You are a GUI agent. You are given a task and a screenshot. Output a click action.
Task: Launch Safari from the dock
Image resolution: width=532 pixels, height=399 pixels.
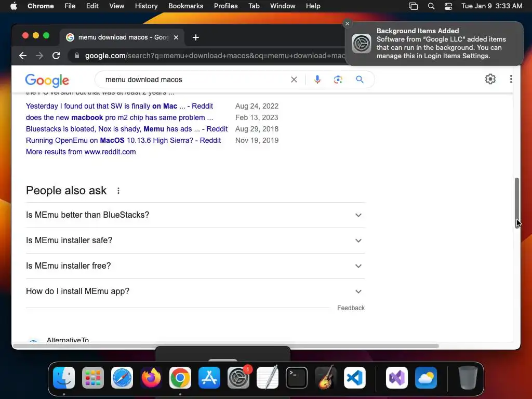click(122, 378)
